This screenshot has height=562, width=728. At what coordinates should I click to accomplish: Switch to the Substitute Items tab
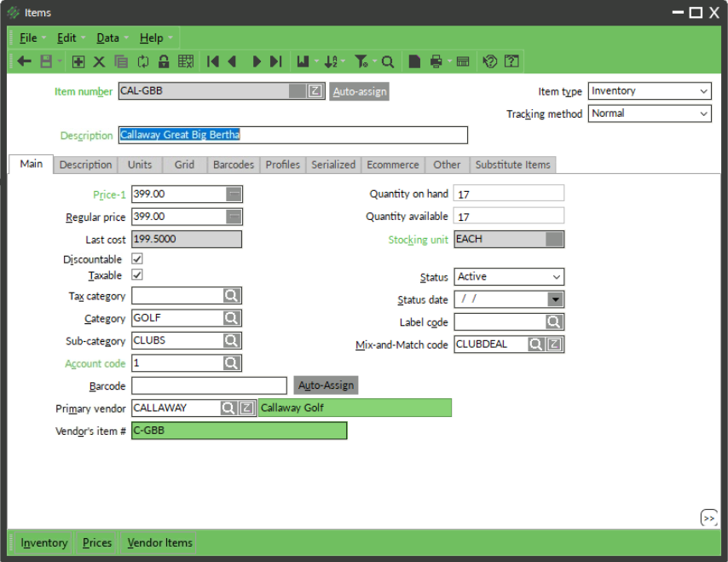click(512, 165)
